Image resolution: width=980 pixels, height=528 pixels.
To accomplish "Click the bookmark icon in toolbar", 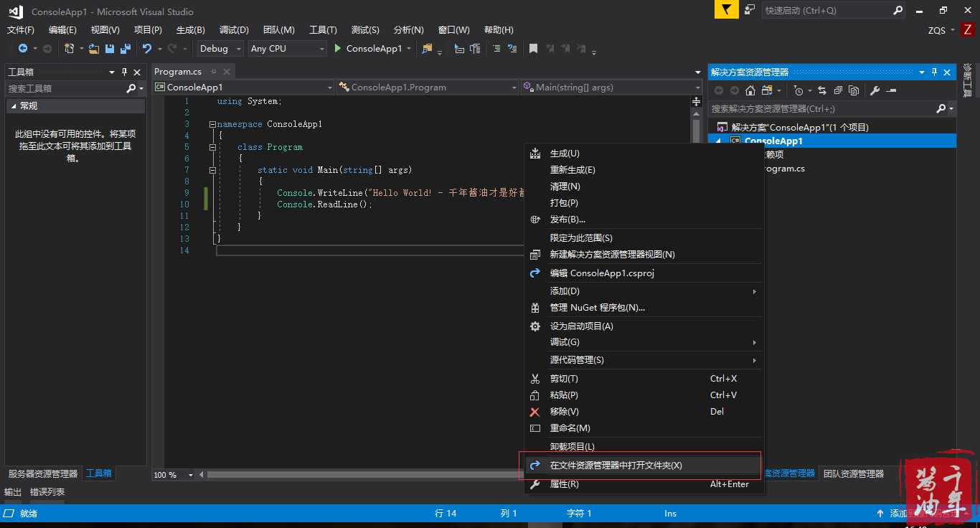I will tap(533, 49).
